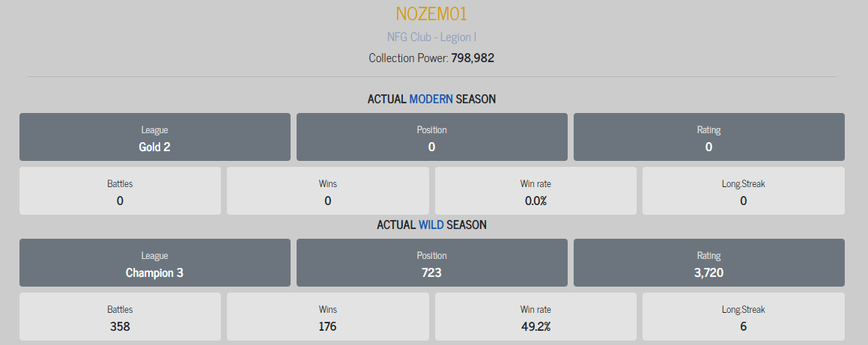
Task: Click the ACTUAL MODERN SEASON section title
Action: [432, 99]
